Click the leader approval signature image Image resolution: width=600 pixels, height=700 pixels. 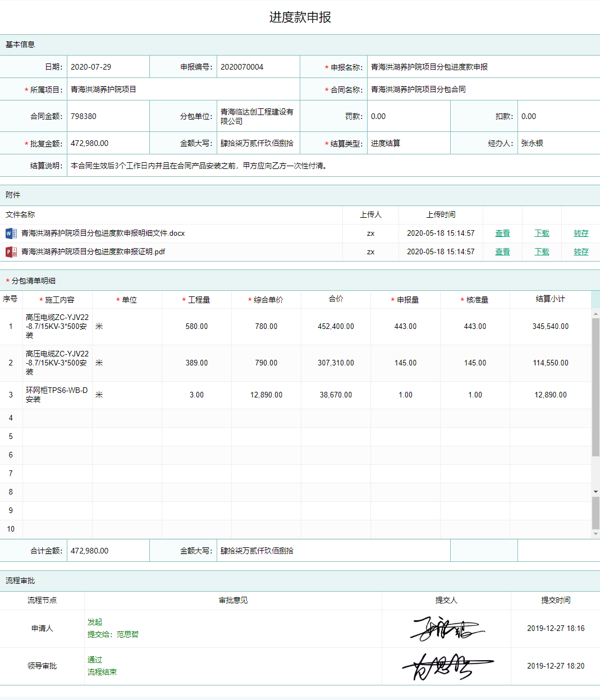click(447, 666)
